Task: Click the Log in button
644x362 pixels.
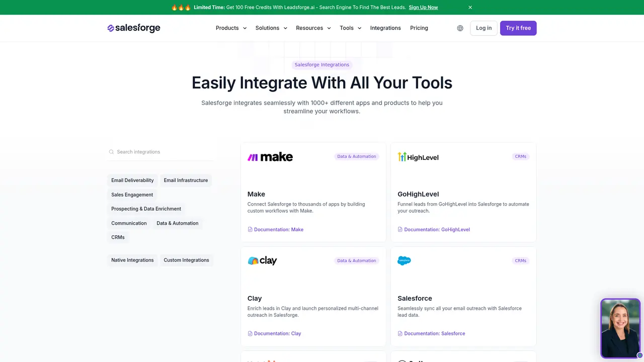Action: pyautogui.click(x=484, y=28)
